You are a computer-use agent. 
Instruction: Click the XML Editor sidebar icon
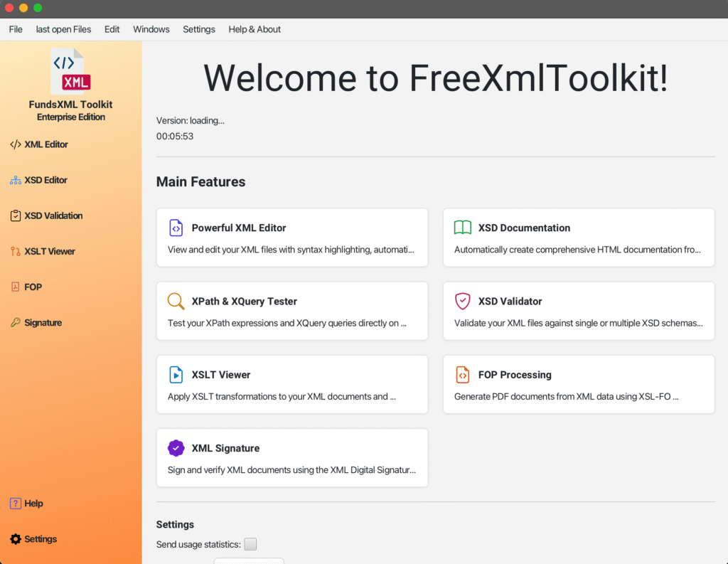tap(16, 144)
